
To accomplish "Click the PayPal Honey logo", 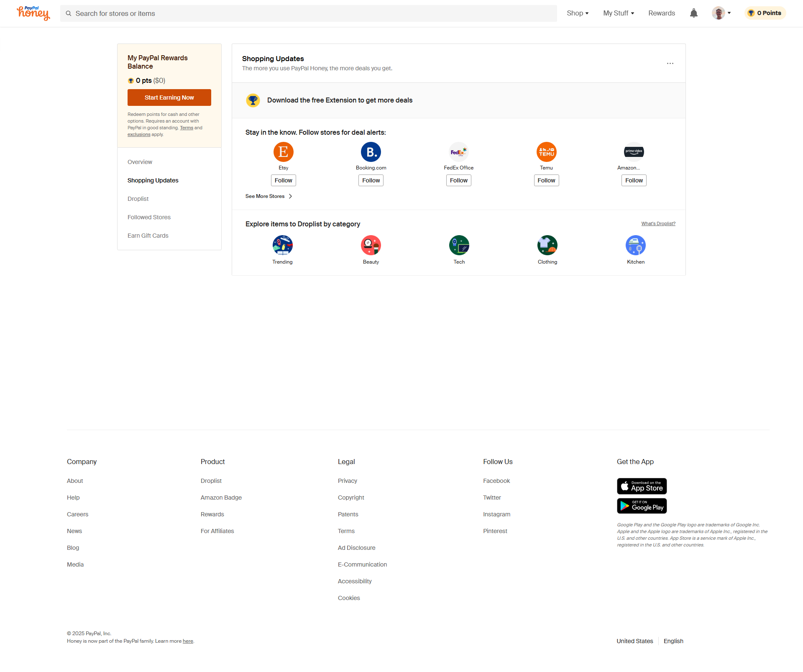I will (33, 13).
